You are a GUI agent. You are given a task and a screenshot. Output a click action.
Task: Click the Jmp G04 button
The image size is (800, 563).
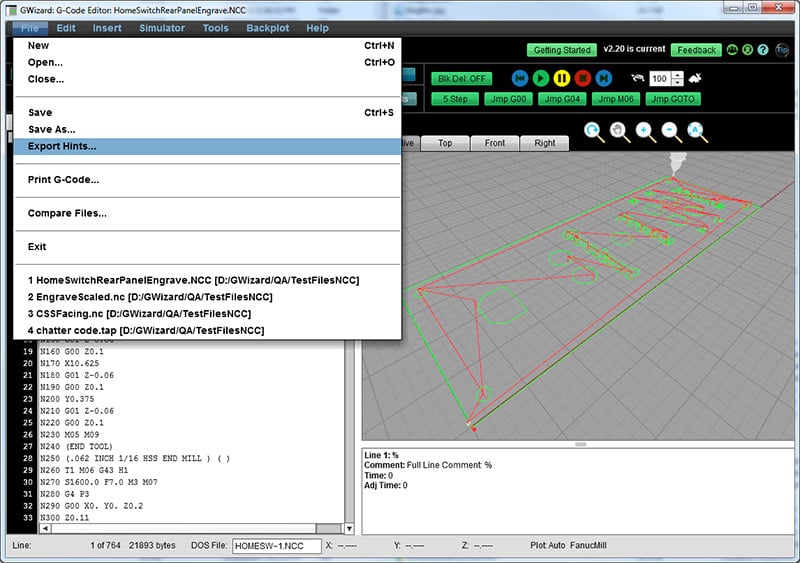coord(562,99)
